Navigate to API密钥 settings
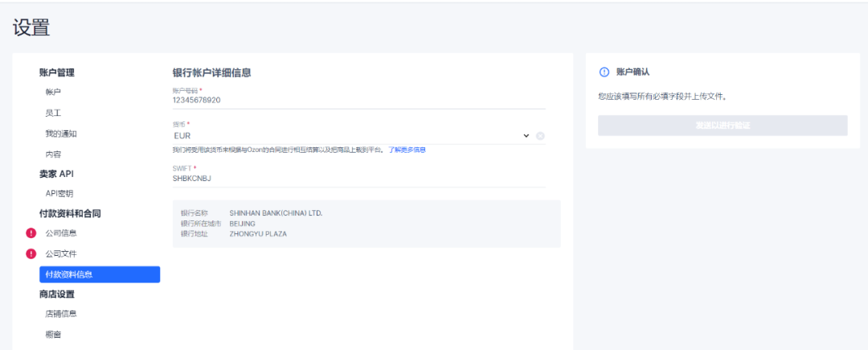The height and width of the screenshot is (350, 868). pyautogui.click(x=59, y=193)
